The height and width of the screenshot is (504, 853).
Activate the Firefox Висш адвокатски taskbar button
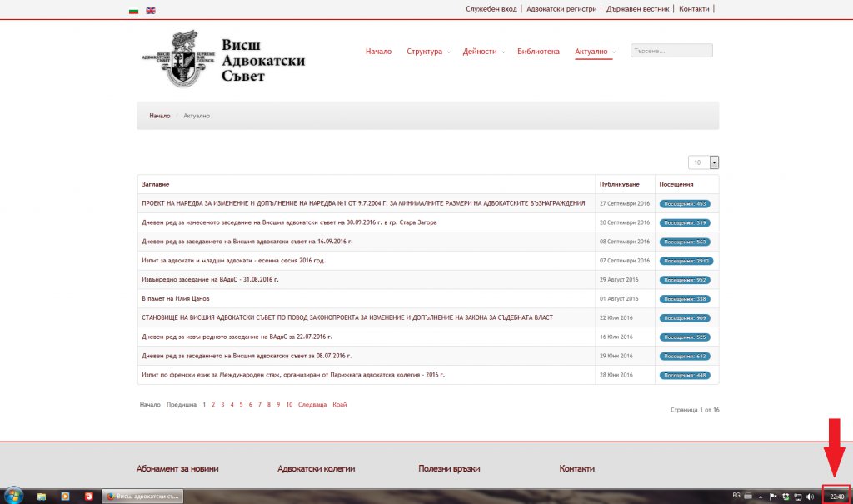point(142,497)
